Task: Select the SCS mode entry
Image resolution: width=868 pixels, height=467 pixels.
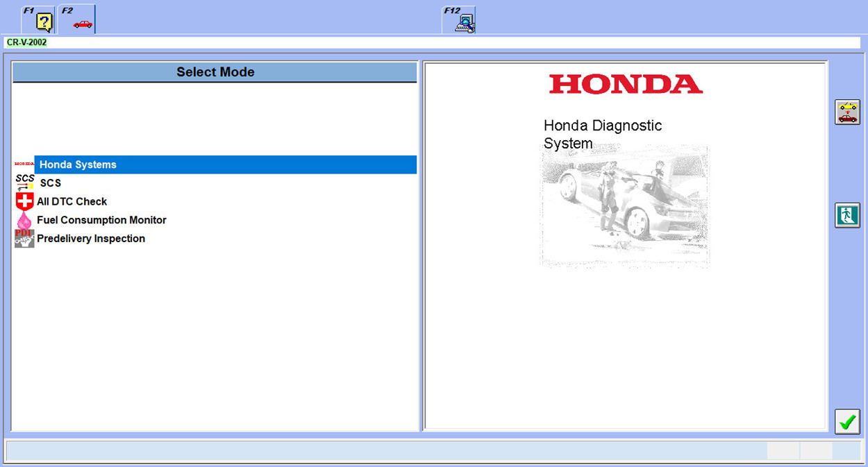Action: point(50,183)
